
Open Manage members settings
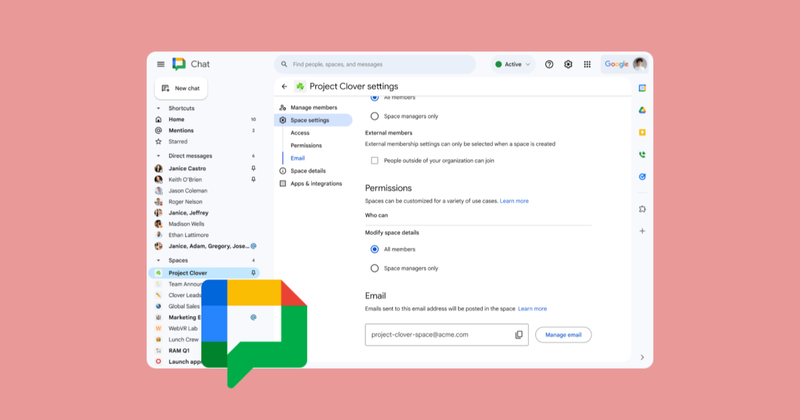313,108
